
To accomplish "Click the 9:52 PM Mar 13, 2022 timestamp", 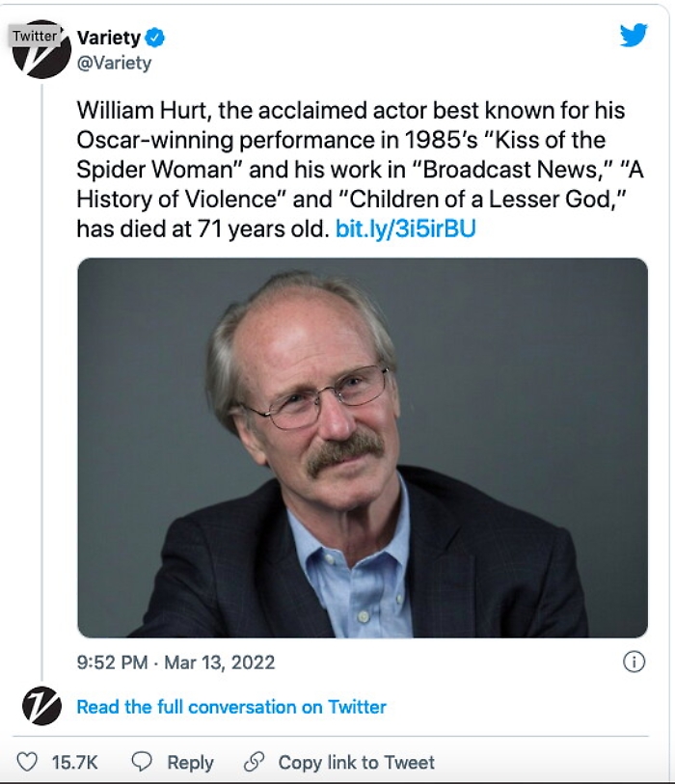I will [175, 662].
